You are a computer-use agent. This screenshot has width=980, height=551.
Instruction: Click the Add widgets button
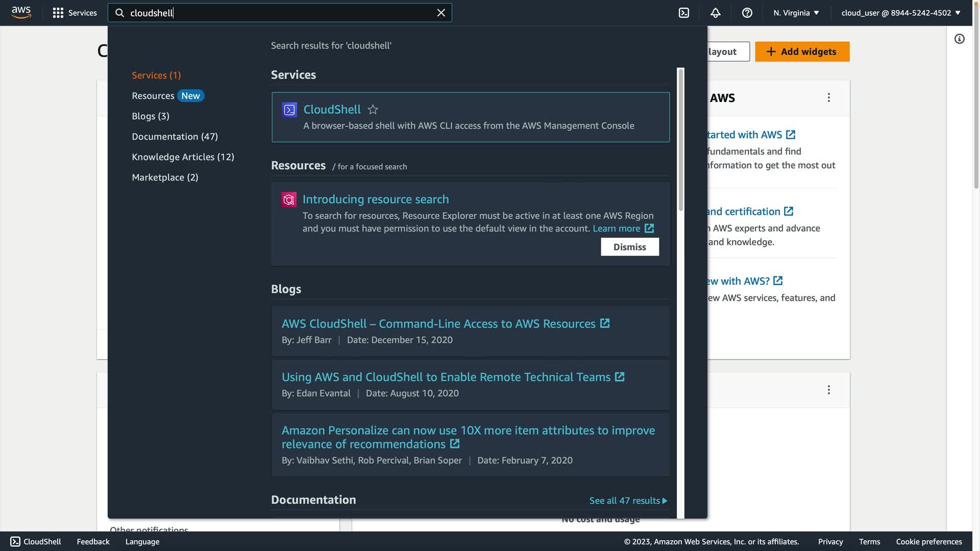pos(802,52)
